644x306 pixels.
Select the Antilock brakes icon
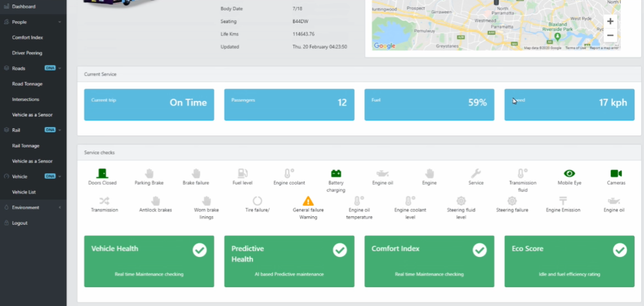coord(155,201)
